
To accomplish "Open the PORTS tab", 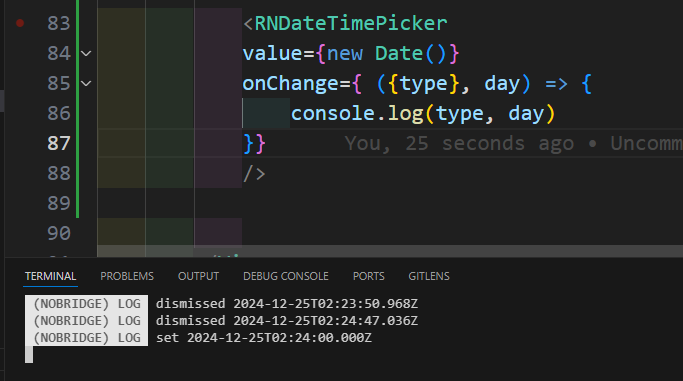I will [x=369, y=276].
